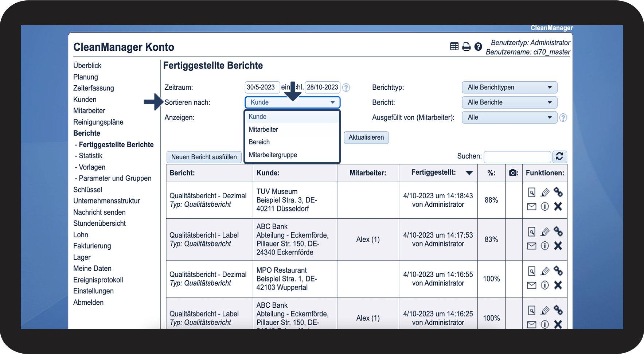View report icon for MPO Restaurant row
This screenshot has height=354, width=644.
pos(532,271)
